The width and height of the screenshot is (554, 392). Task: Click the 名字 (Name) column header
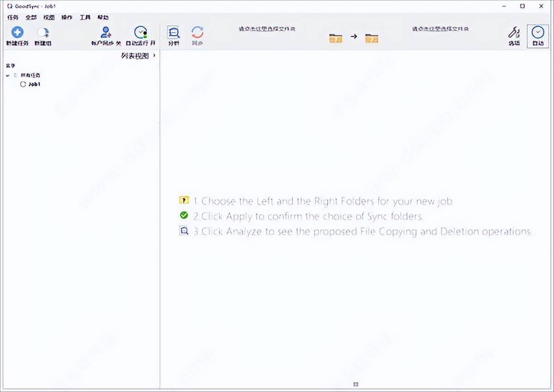point(10,65)
